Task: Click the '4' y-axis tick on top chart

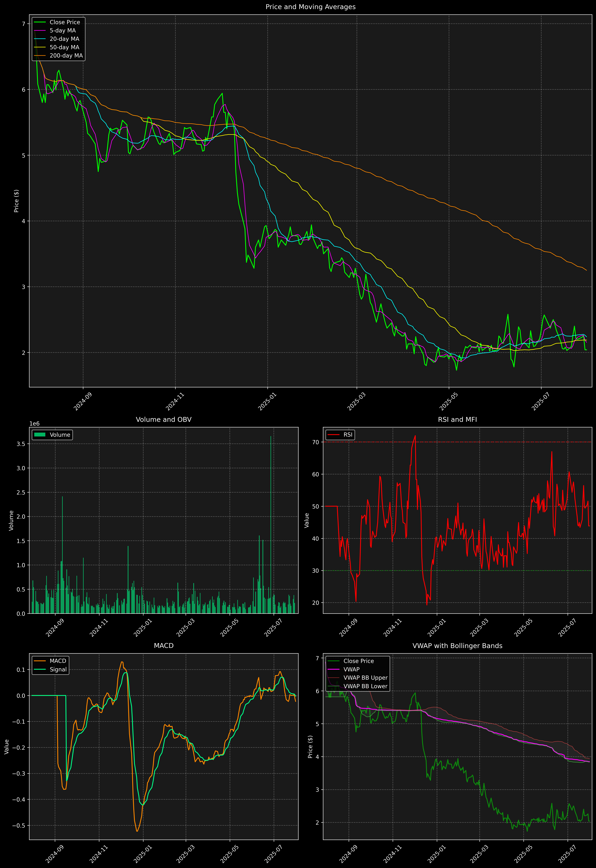Action: pos(23,221)
